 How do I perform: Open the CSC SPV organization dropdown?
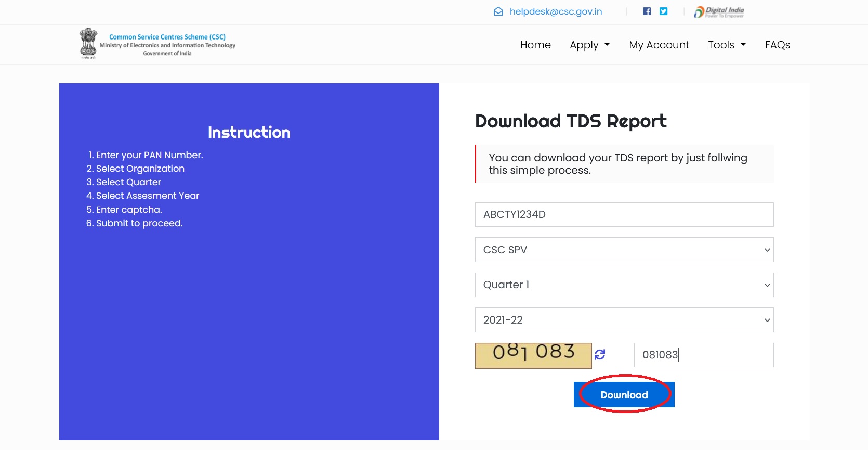tap(624, 250)
